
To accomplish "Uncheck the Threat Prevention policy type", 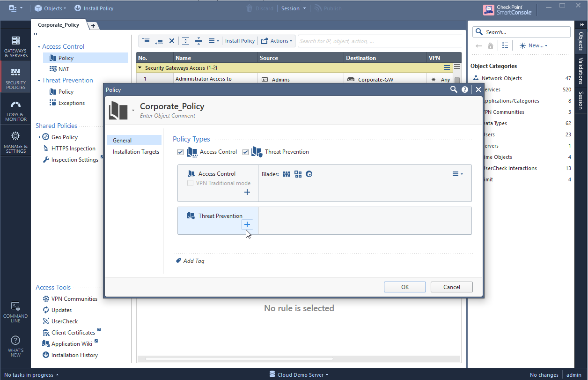I will click(x=246, y=152).
